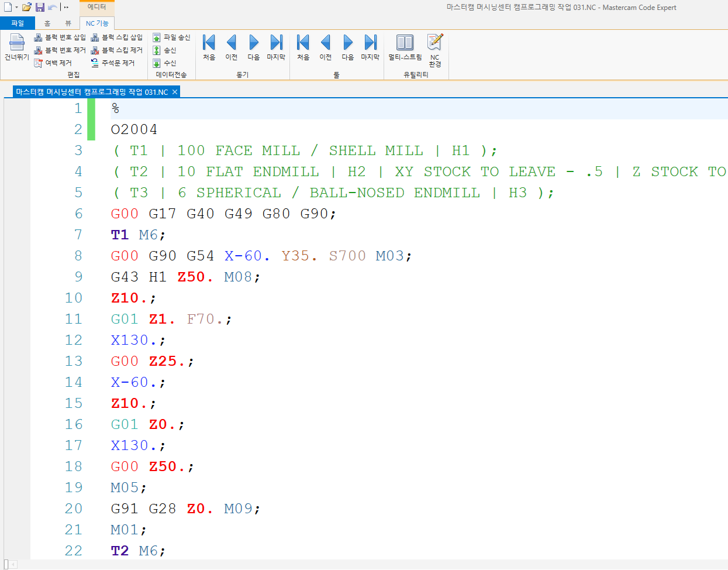Click 블럭 번호 삽입

(60, 37)
